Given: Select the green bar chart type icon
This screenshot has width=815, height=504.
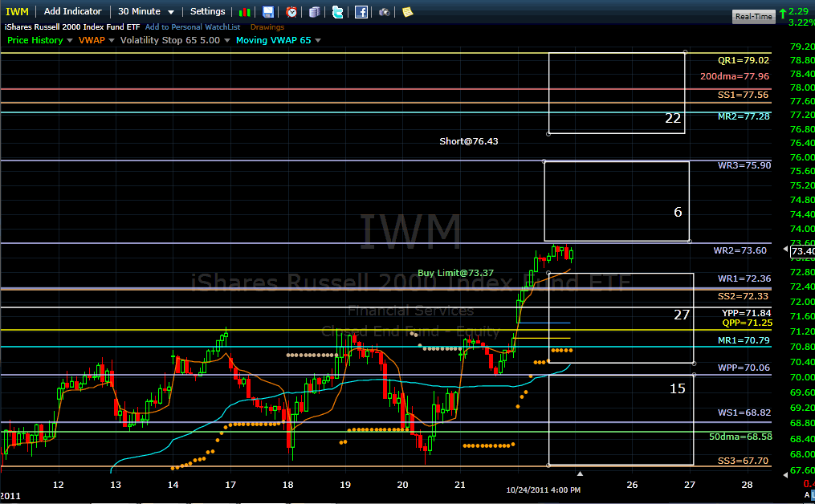Looking at the screenshot, I should pyautogui.click(x=244, y=11).
